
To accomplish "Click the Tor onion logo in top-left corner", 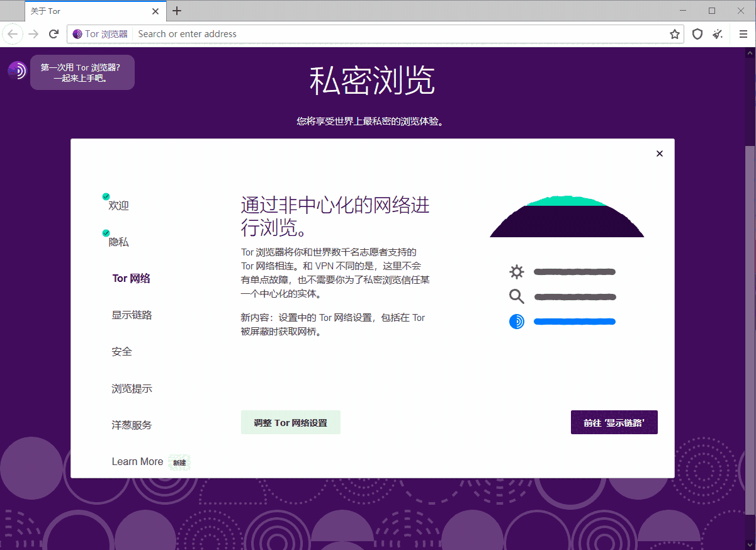I will tap(17, 70).
